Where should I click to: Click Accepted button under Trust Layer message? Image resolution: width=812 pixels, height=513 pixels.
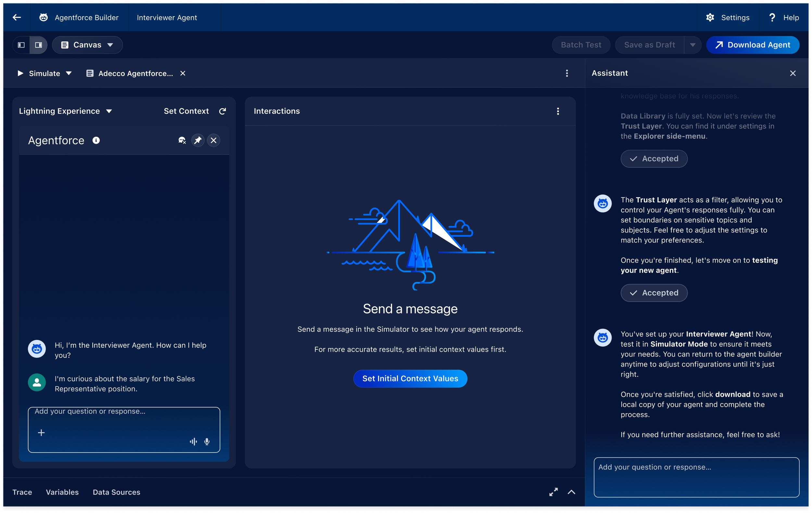pos(654,293)
